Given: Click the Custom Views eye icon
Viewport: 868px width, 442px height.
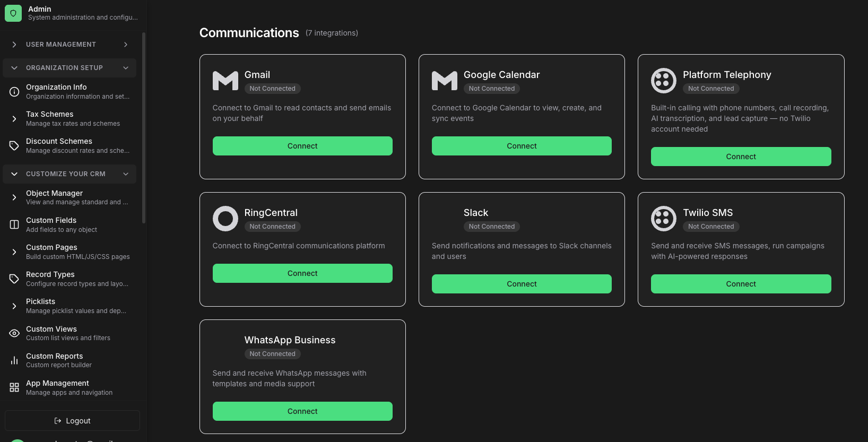Looking at the screenshot, I should 14,333.
